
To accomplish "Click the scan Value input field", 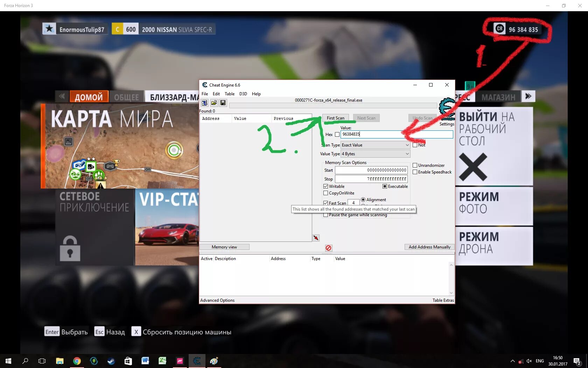I will pos(397,134).
